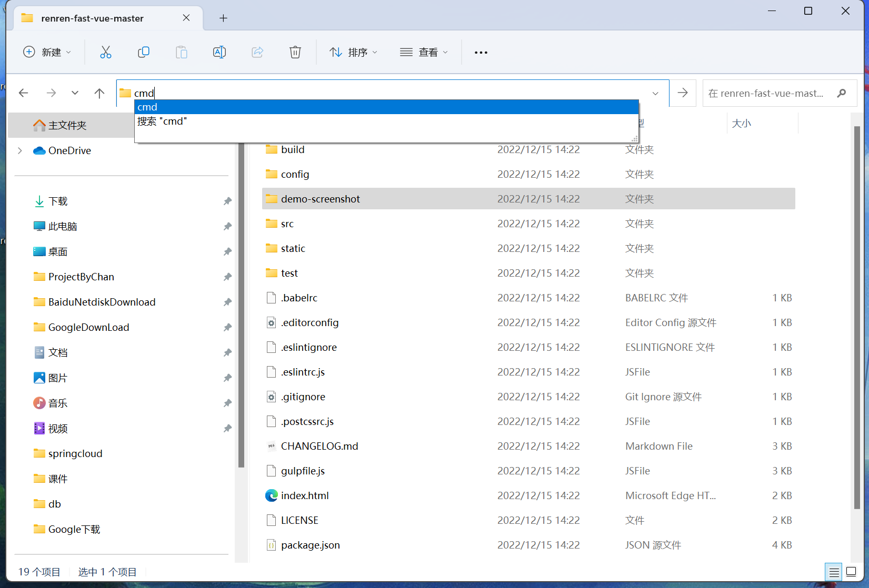Click the Paste clipboard icon
869x588 pixels.
(182, 52)
